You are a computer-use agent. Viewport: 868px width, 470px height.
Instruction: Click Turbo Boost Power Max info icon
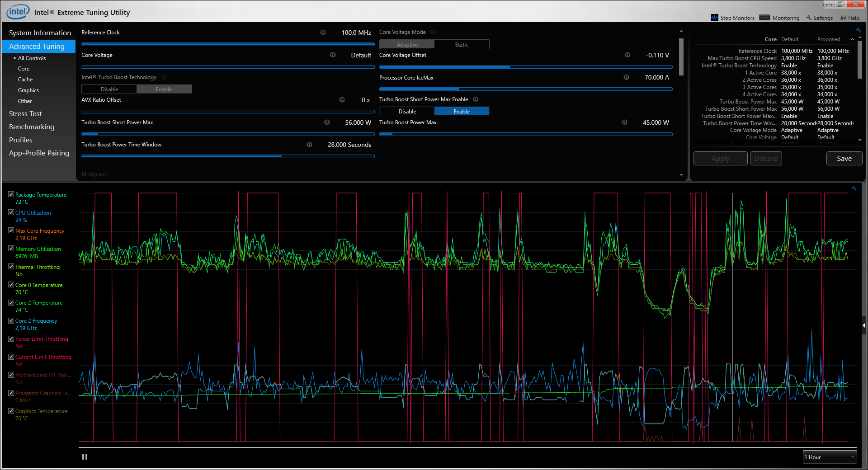(x=624, y=122)
